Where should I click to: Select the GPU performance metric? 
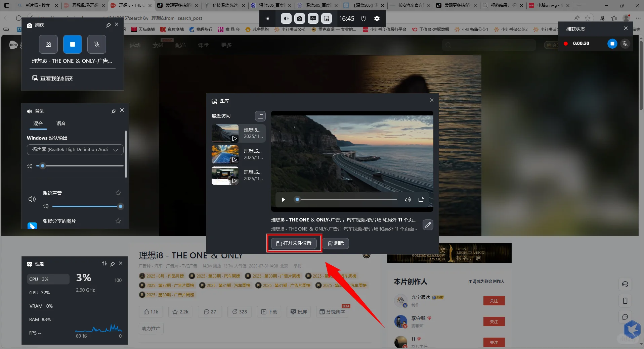48,293
